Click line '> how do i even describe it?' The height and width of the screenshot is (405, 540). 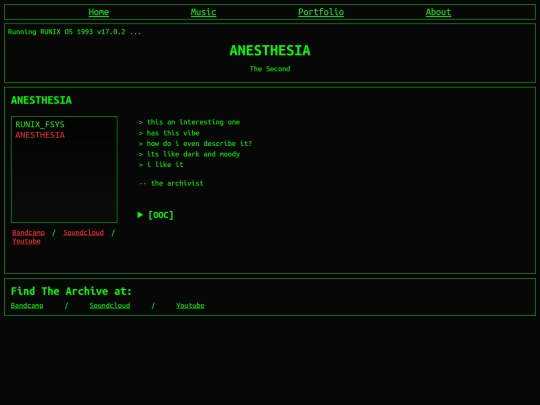195,144
